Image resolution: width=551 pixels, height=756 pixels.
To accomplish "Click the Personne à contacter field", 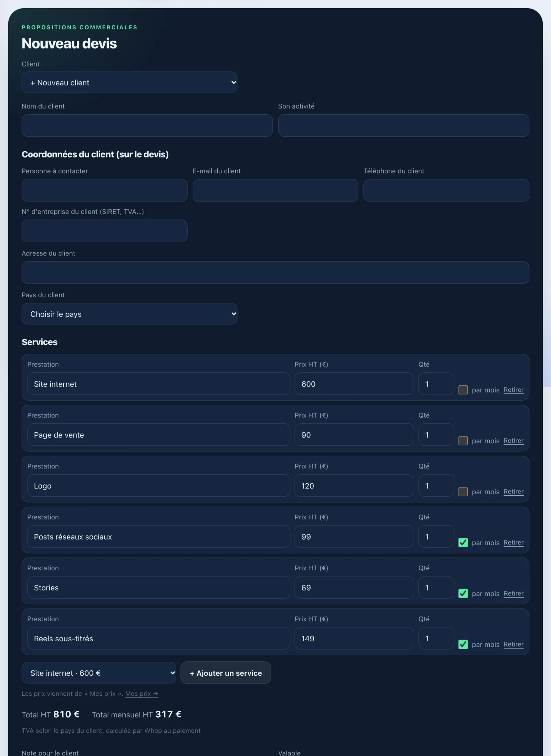I will click(x=104, y=190).
